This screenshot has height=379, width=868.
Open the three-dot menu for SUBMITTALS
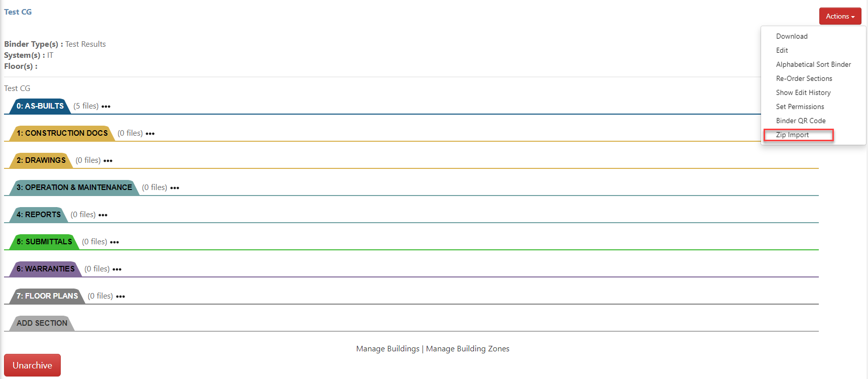pos(114,242)
